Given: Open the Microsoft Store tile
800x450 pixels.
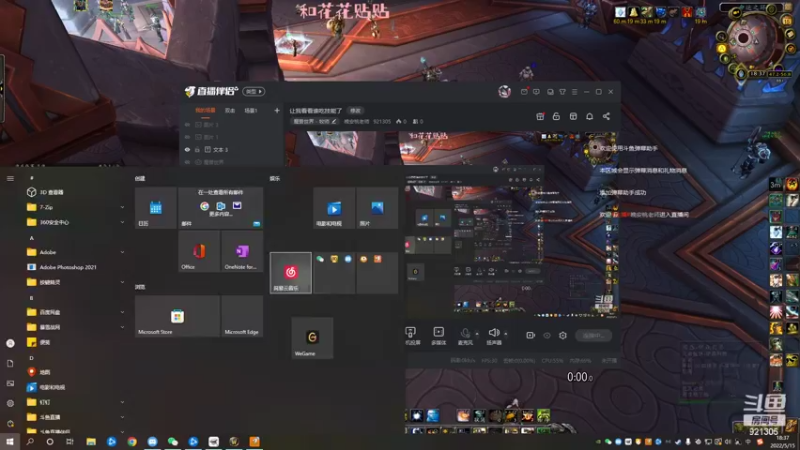Looking at the screenshot, I should pyautogui.click(x=177, y=316).
